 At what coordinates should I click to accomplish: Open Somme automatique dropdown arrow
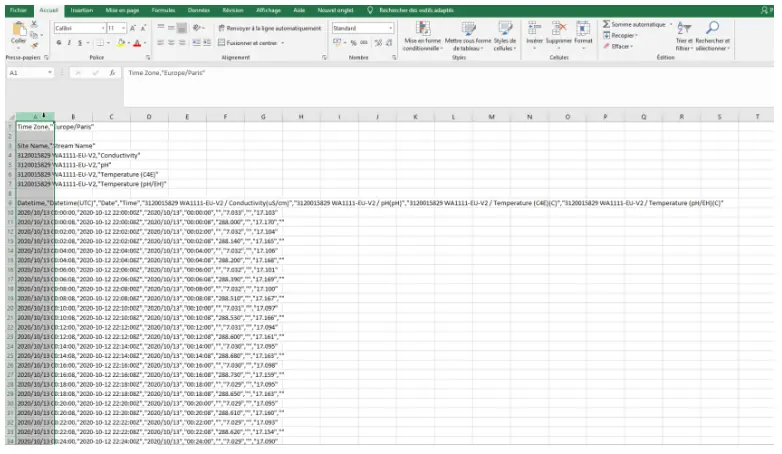[671, 24]
